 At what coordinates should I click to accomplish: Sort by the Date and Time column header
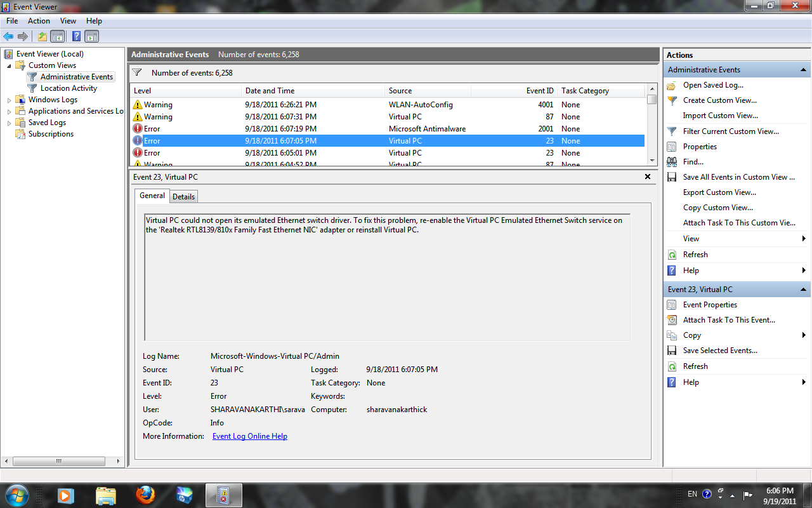pos(313,91)
